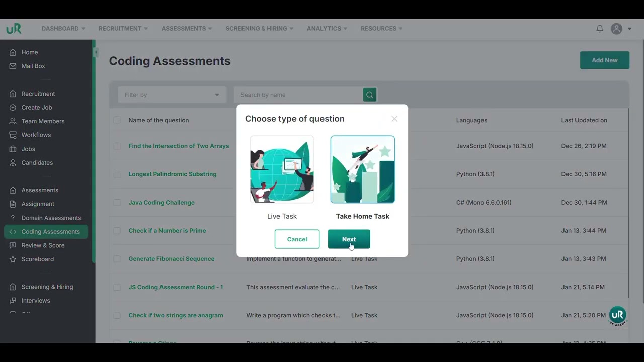Click the Candidates person icon
Viewport: 644px width, 362px height.
click(x=13, y=163)
